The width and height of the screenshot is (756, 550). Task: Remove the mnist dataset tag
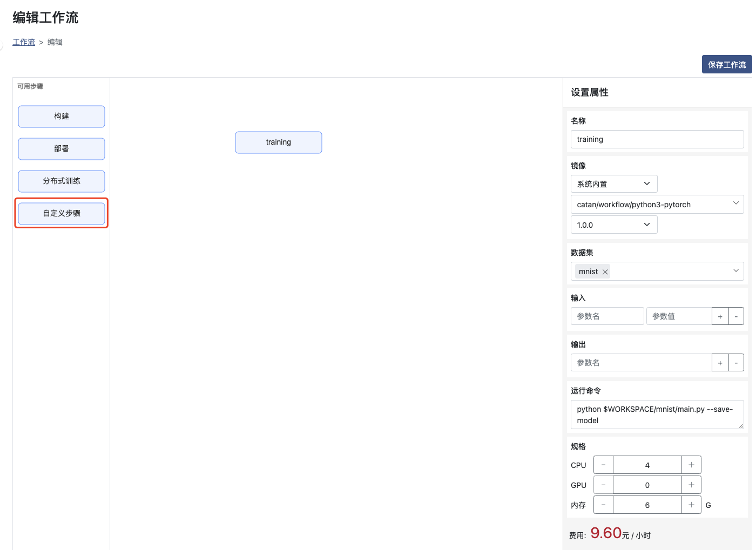605,272
